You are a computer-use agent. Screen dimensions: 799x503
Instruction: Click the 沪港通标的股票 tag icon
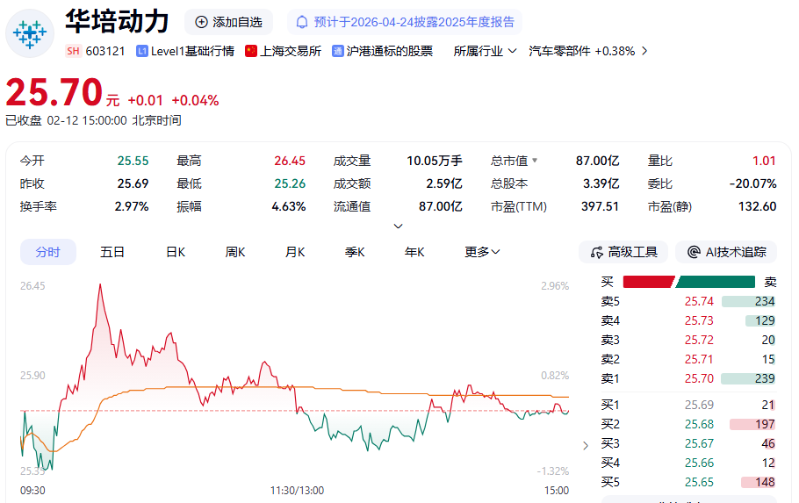338,51
